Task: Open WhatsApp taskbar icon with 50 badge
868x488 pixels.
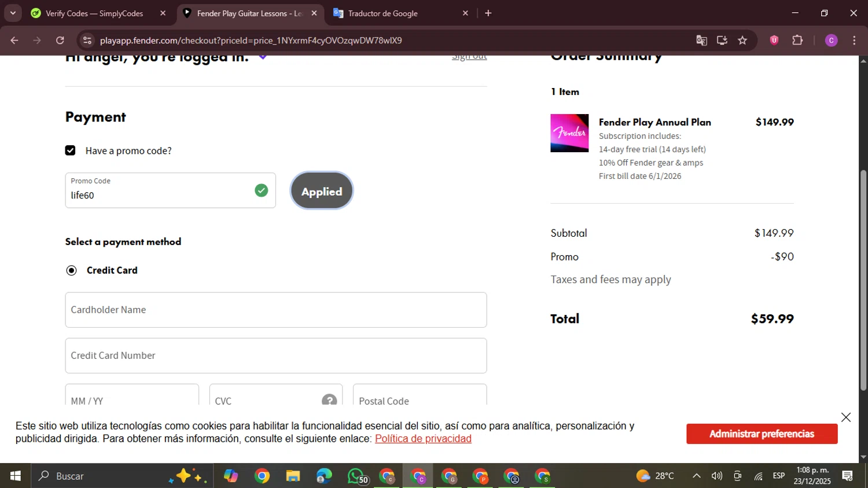Action: point(357,476)
